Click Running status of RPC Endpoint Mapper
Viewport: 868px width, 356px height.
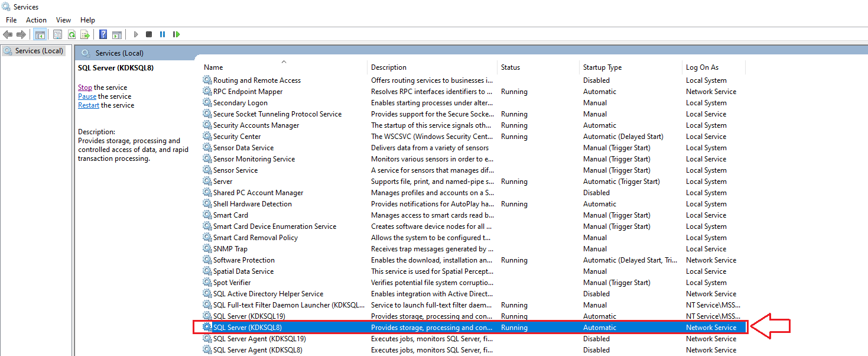pyautogui.click(x=514, y=91)
